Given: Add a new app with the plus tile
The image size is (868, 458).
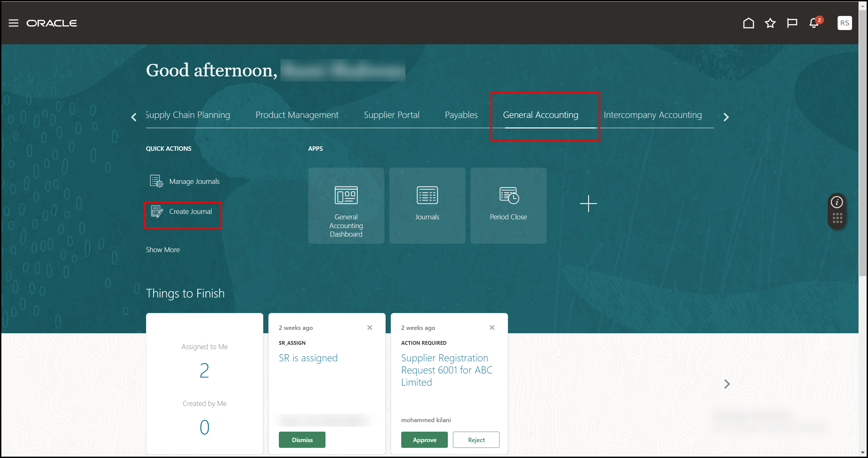Looking at the screenshot, I should click(588, 204).
